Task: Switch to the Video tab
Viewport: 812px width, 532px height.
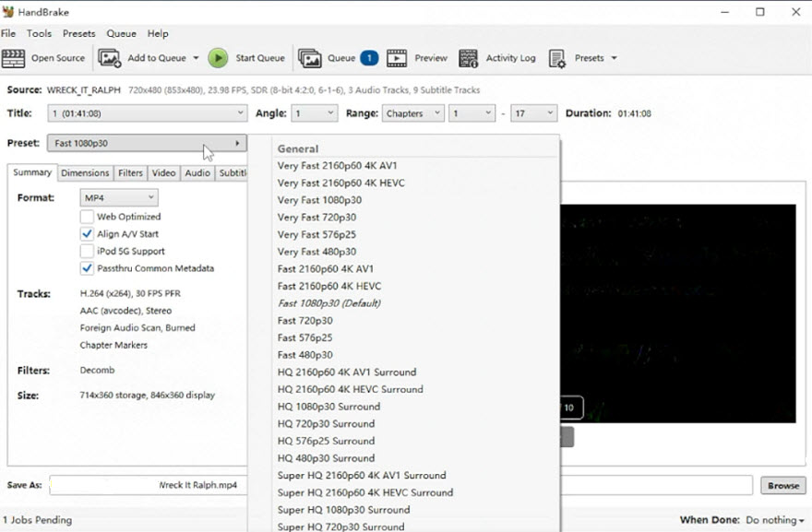Action: (x=163, y=172)
